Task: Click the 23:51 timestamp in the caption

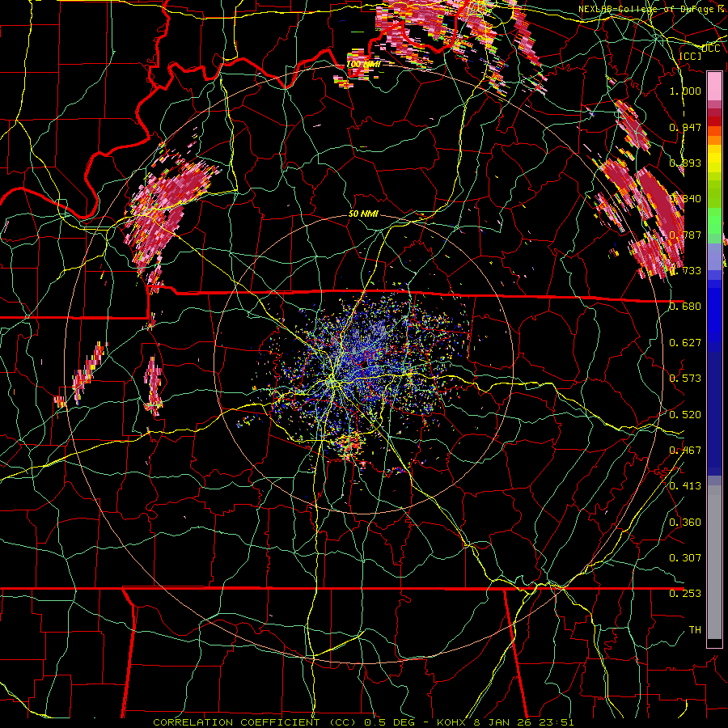Action: pyautogui.click(x=555, y=722)
